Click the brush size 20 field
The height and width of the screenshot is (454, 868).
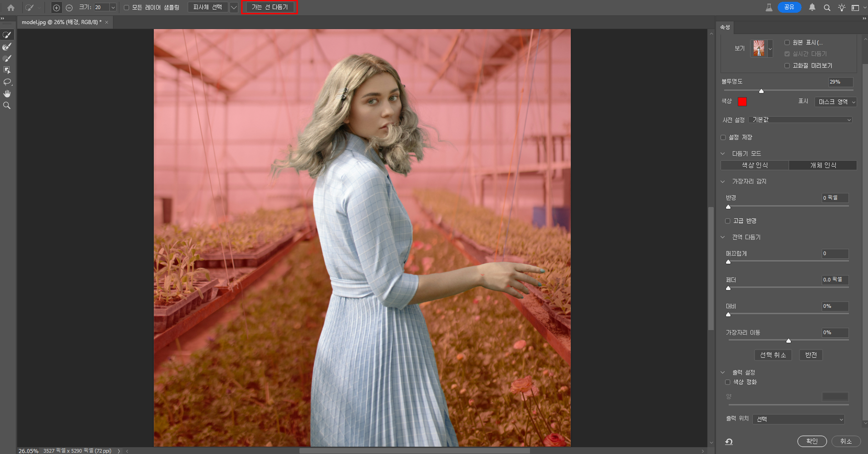click(x=101, y=7)
